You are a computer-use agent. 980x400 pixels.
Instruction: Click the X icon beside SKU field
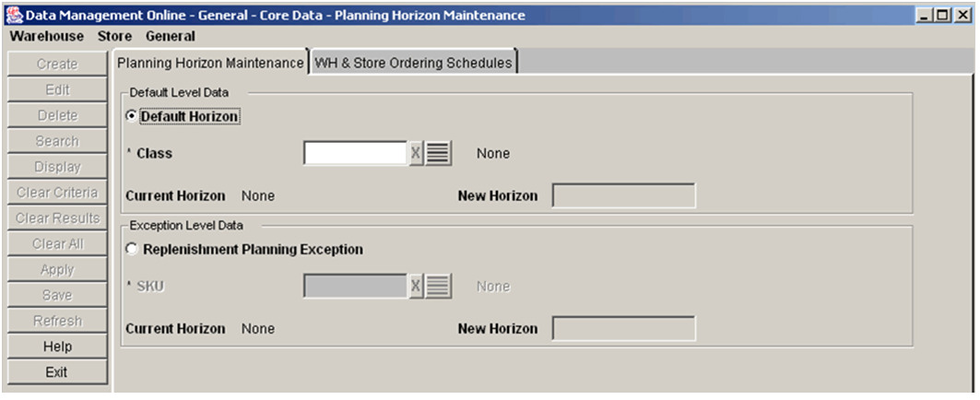(416, 287)
